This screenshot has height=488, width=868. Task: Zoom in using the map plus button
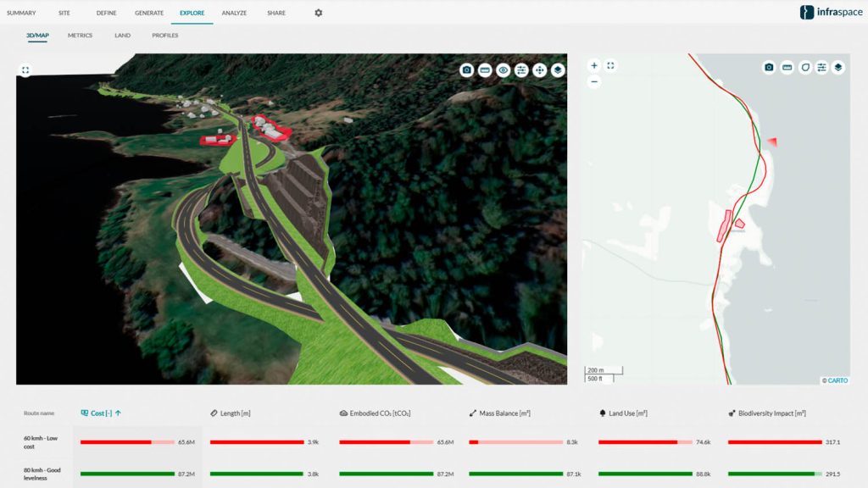(x=593, y=65)
